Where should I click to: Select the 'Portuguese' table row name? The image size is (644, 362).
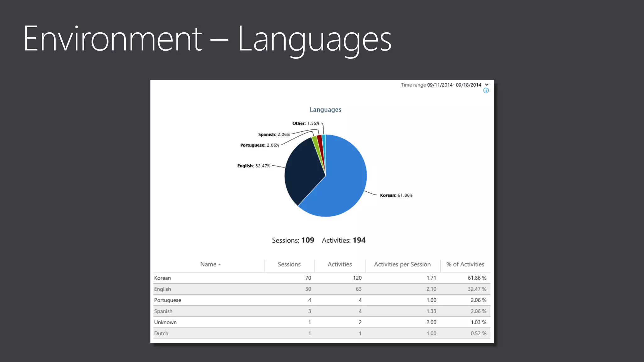click(167, 300)
